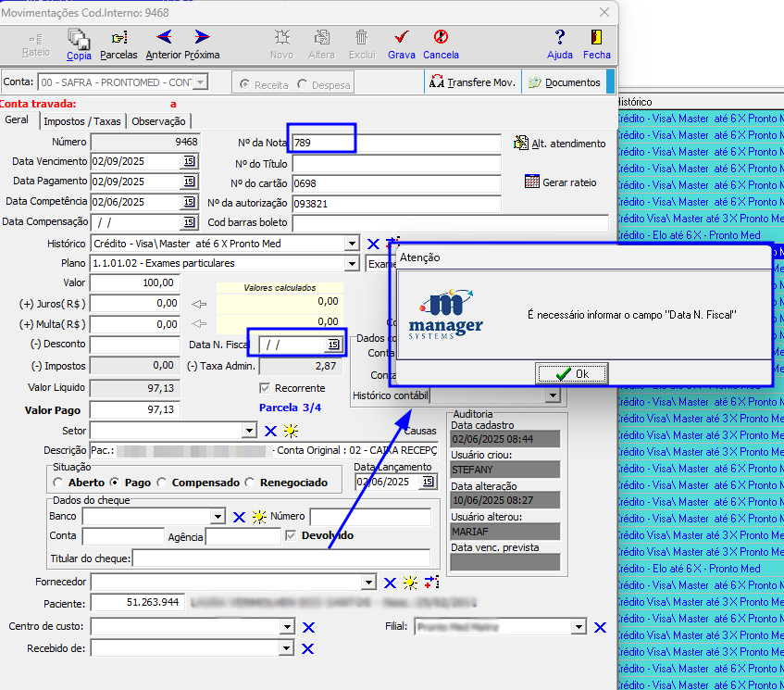The height and width of the screenshot is (690, 784).
Task: Open Parcelas from the toolbar
Action: (119, 38)
